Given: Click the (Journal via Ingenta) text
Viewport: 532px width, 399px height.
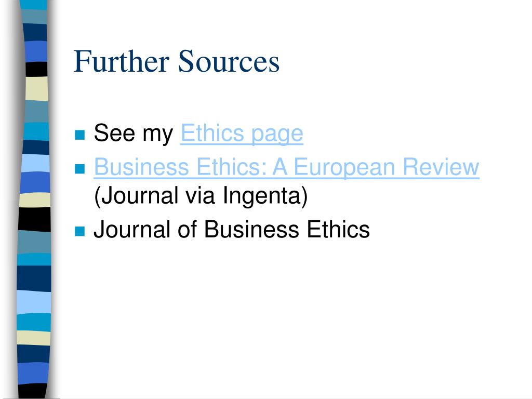Looking at the screenshot, I should pos(201,196).
